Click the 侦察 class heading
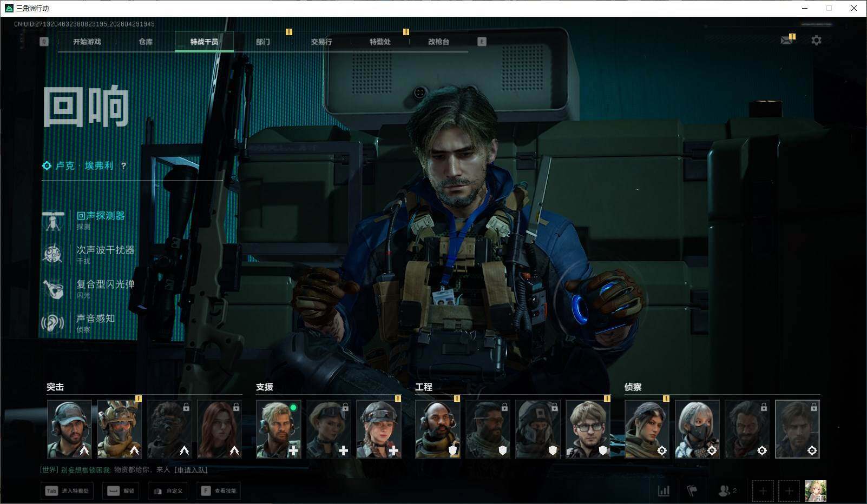The image size is (867, 504). point(633,387)
